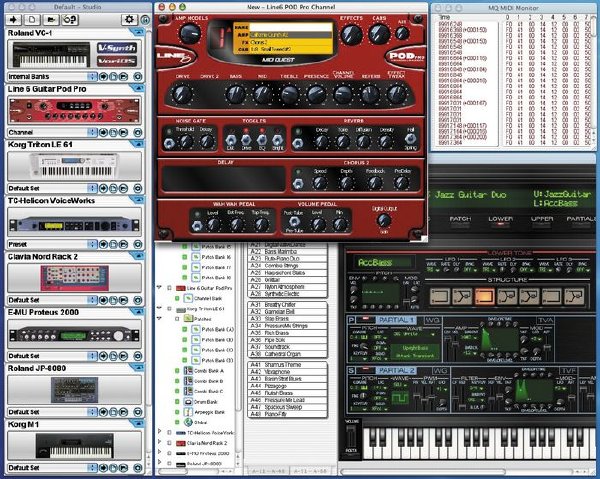Select the first structure icon in Lower Tone
The width and height of the screenshot is (600, 479).
[440, 296]
